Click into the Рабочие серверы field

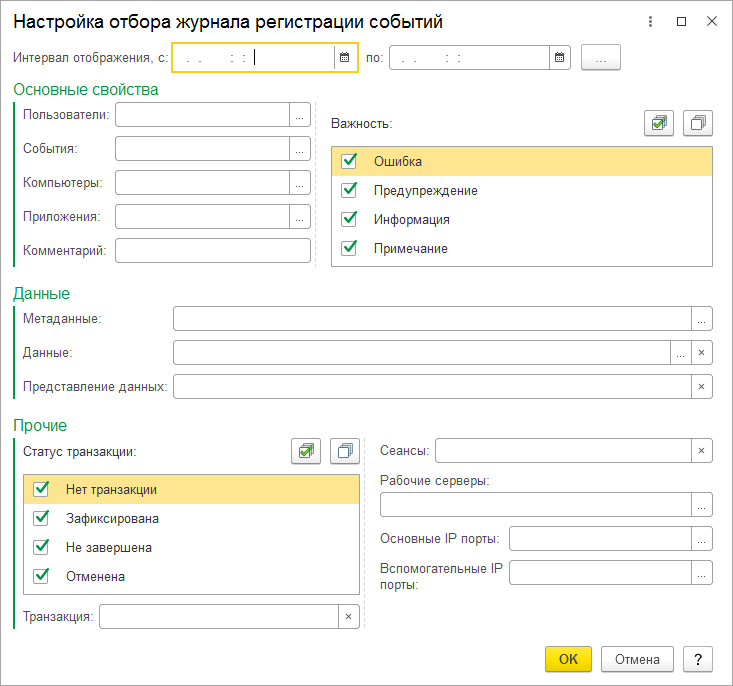pos(536,505)
